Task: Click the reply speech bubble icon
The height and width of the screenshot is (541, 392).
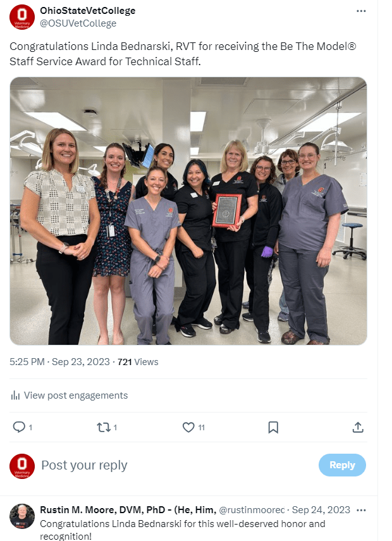Action: click(x=19, y=427)
